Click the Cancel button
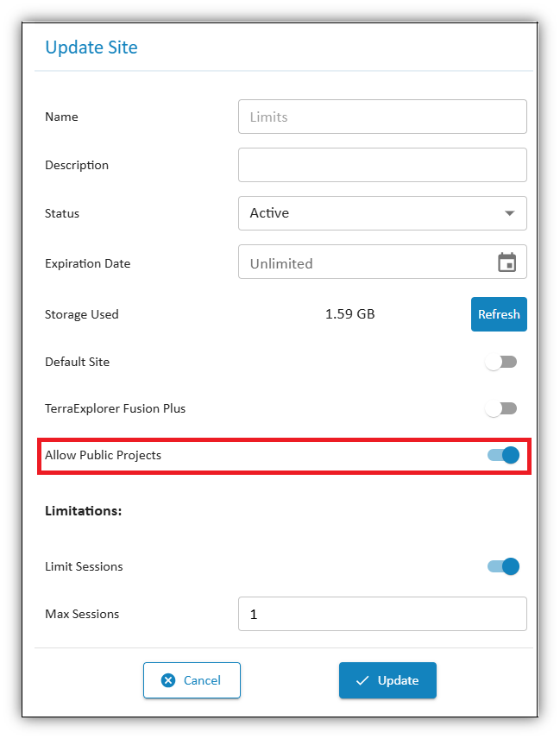Screen dimensions: 560x739 point(192,680)
